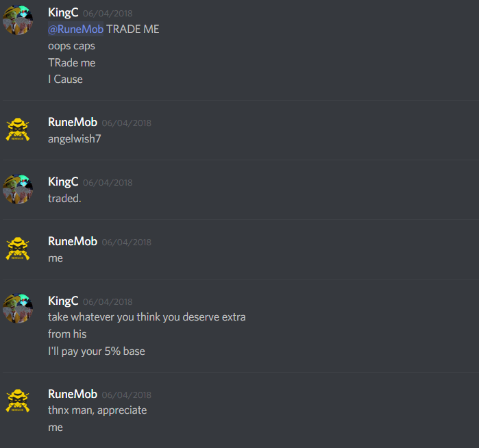Click the 'I'll pay your 5% base' message
The image size is (479, 448).
(x=97, y=351)
